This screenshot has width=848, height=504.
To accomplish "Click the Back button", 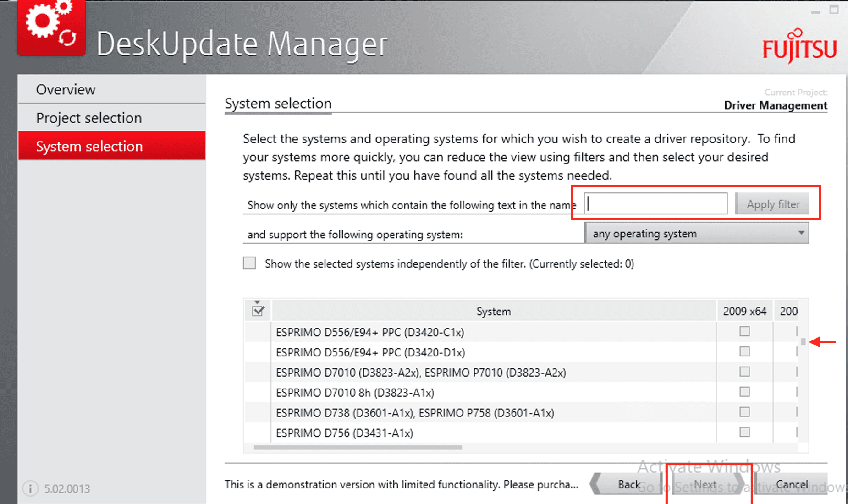I will (629, 484).
